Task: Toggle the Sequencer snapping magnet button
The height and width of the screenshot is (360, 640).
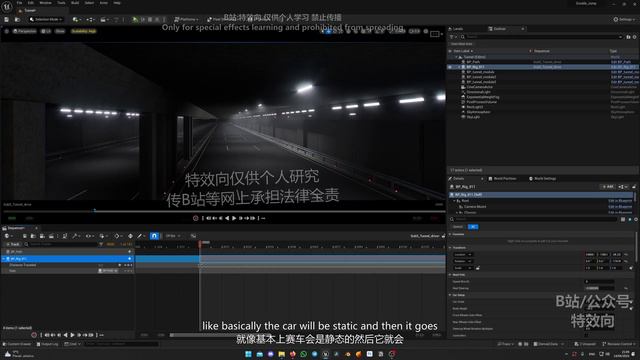Action: pyautogui.click(x=154, y=236)
